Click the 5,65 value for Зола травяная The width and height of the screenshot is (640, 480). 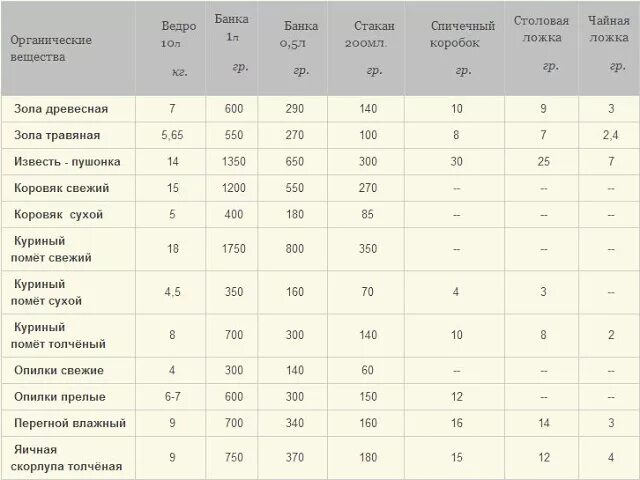(x=172, y=135)
